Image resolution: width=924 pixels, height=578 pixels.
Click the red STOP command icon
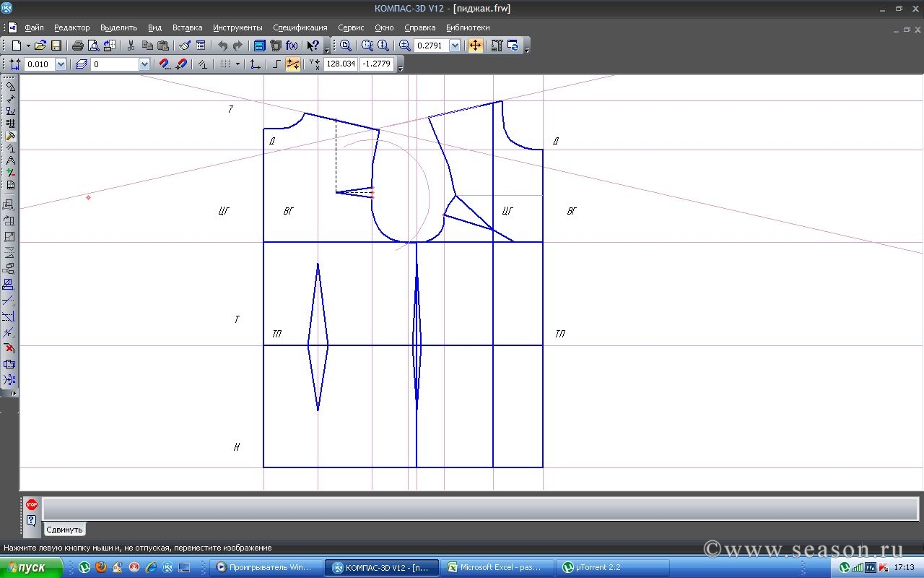[x=32, y=505]
